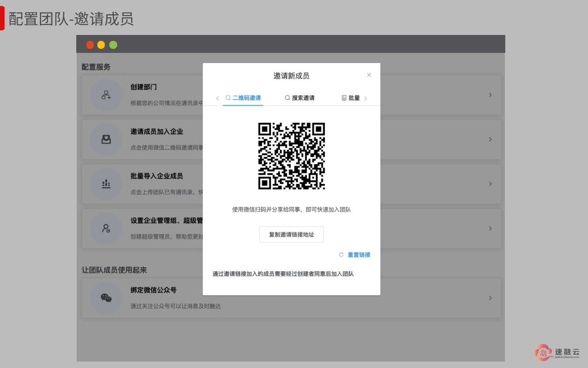Click the 批量导入企业成员 chart icon
This screenshot has width=588, height=368.
point(106,184)
